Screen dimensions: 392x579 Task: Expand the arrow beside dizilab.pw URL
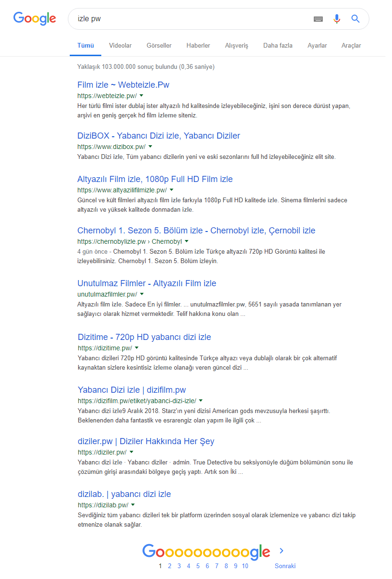coord(133,505)
